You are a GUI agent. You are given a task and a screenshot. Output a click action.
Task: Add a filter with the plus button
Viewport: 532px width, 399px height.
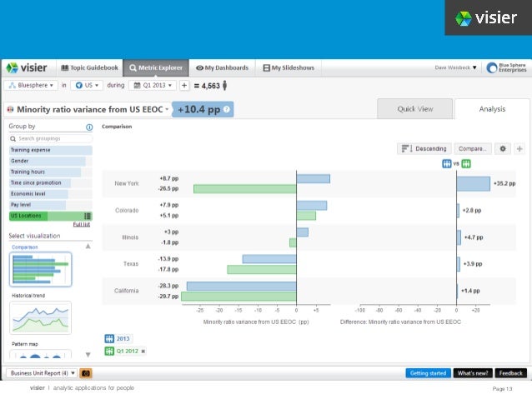coord(184,86)
